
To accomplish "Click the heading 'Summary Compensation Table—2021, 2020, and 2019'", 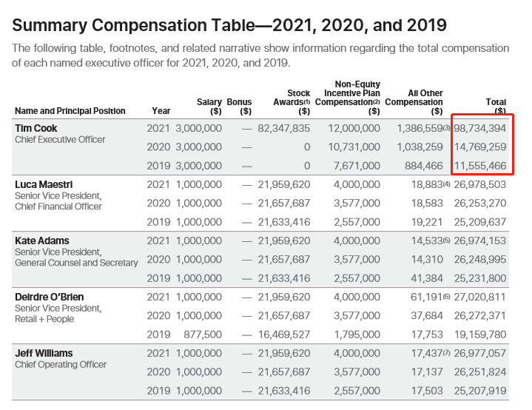I will pyautogui.click(x=229, y=25).
